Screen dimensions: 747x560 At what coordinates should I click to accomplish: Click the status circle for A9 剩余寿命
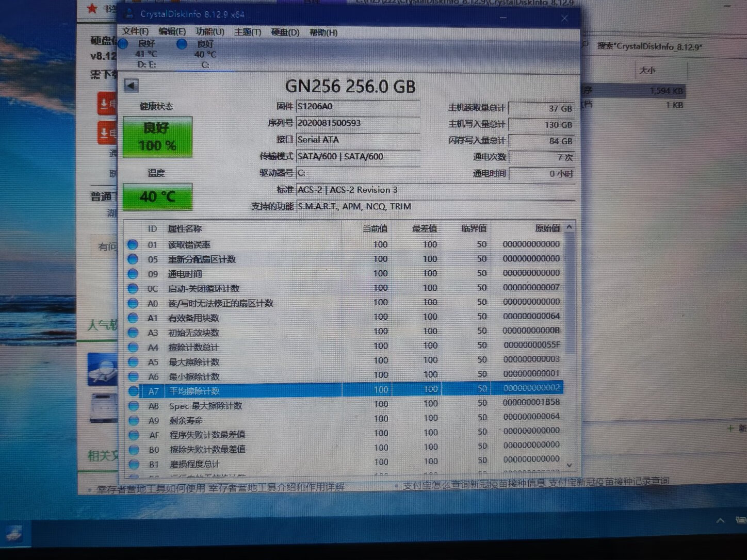[x=134, y=420]
